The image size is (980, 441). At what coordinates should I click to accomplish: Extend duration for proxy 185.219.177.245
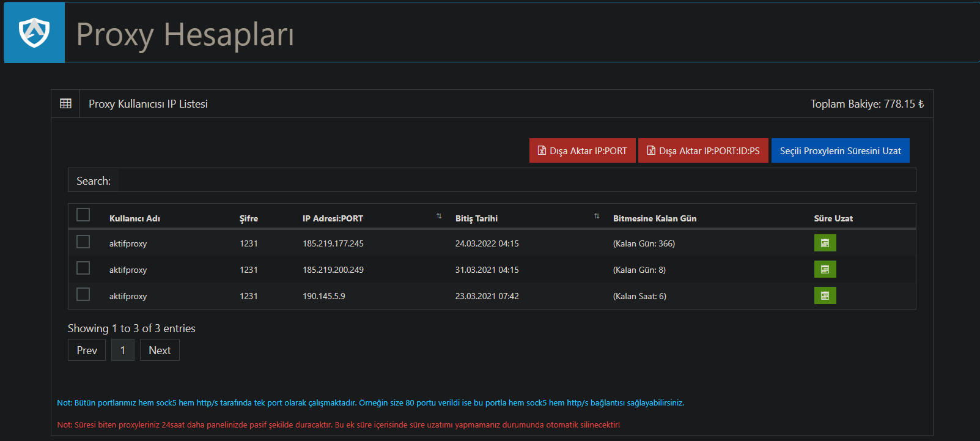coord(825,243)
